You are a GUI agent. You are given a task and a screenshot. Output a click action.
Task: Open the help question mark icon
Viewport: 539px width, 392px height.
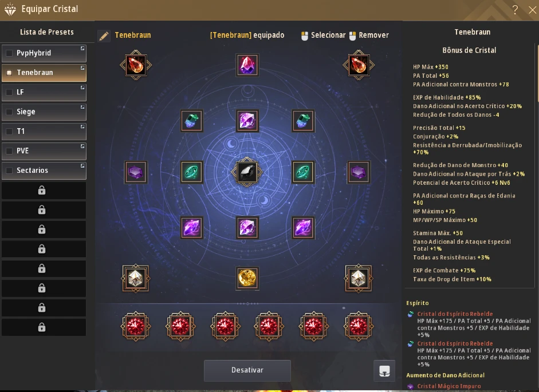tap(515, 10)
